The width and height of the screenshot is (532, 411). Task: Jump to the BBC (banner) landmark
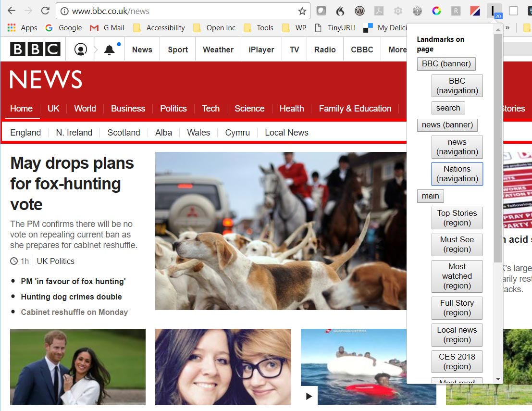click(446, 64)
